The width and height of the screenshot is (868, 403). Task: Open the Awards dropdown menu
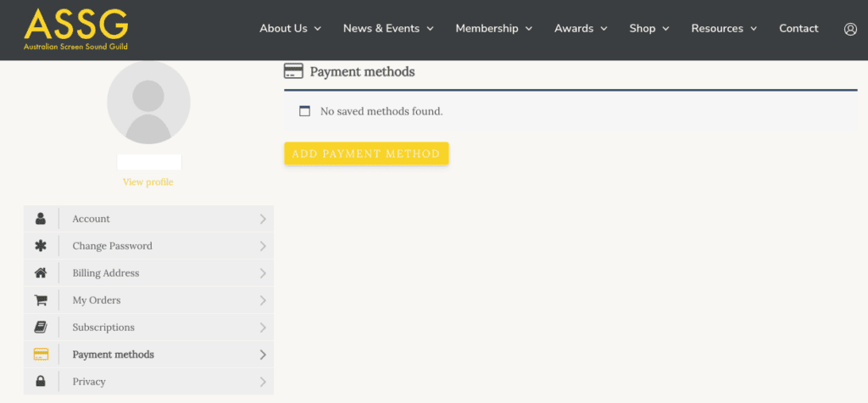pyautogui.click(x=581, y=28)
